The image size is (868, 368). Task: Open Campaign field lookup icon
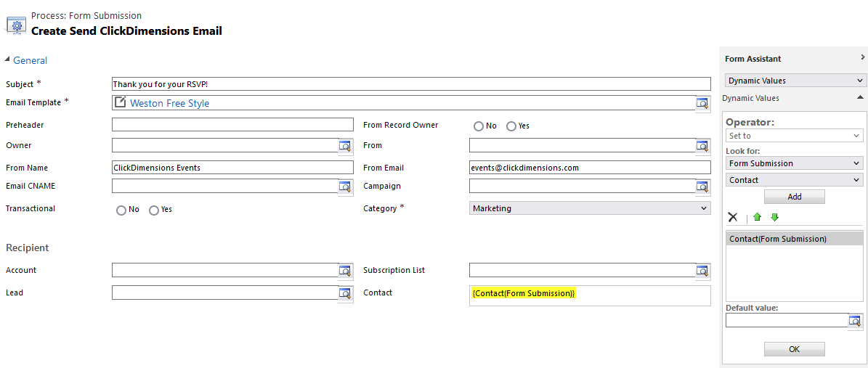(702, 187)
